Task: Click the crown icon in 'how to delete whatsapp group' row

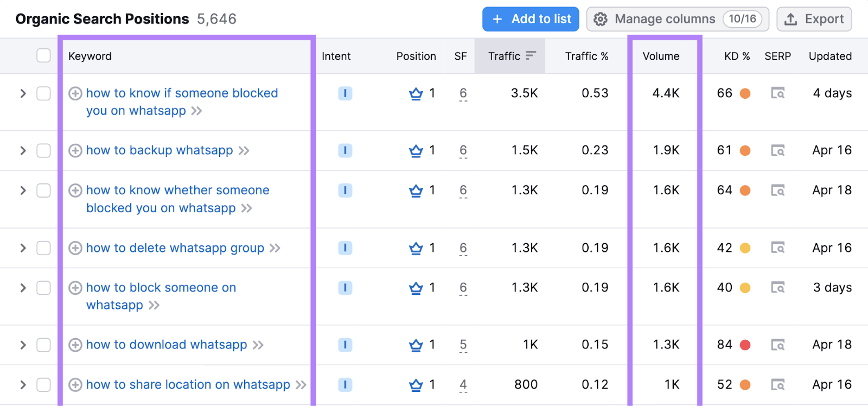Action: [416, 248]
